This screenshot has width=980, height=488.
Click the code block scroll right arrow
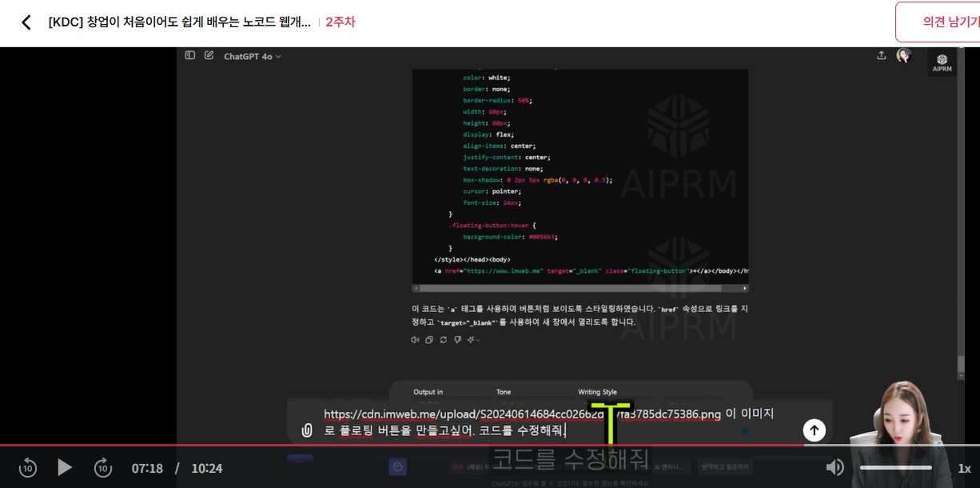point(745,288)
